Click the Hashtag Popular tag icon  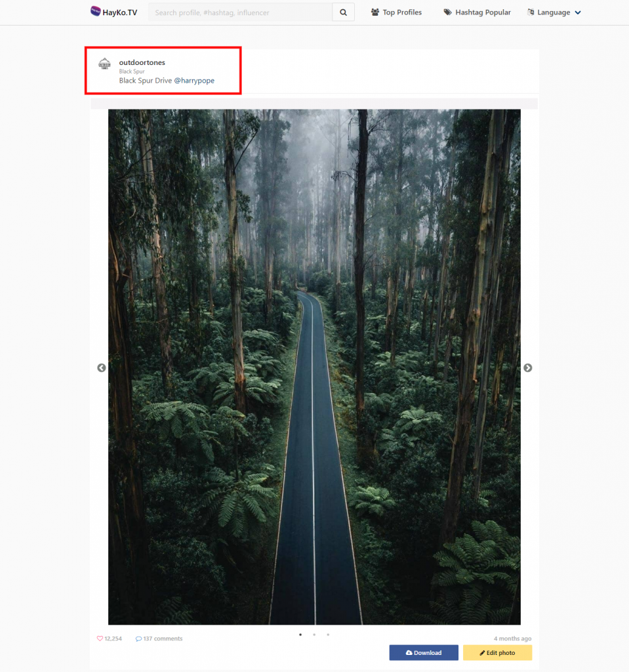pos(447,12)
